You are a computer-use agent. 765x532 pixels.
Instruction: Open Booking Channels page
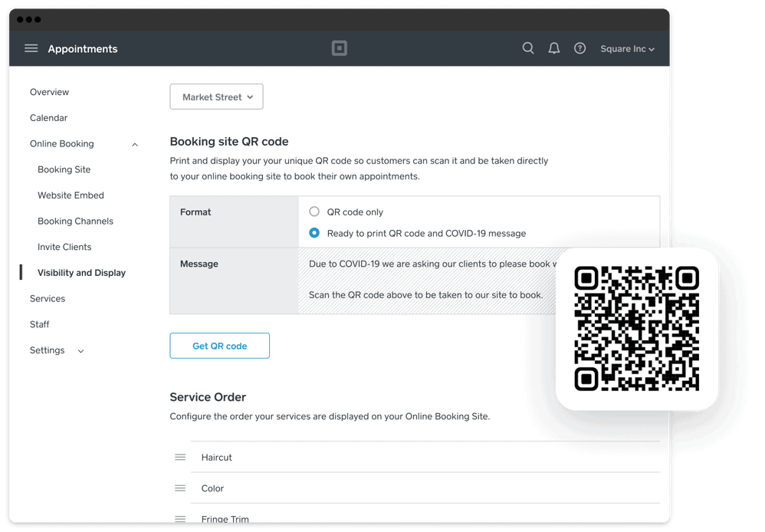[x=75, y=221]
